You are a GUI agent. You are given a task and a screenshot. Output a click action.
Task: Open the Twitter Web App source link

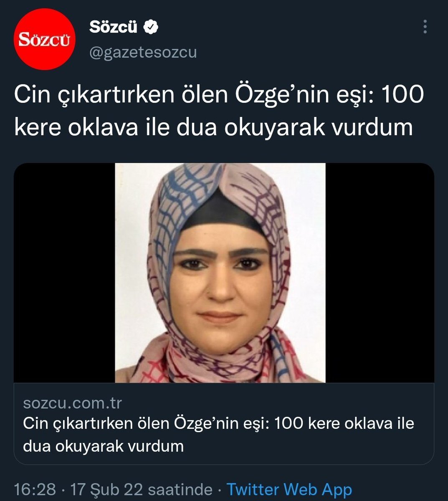click(289, 489)
